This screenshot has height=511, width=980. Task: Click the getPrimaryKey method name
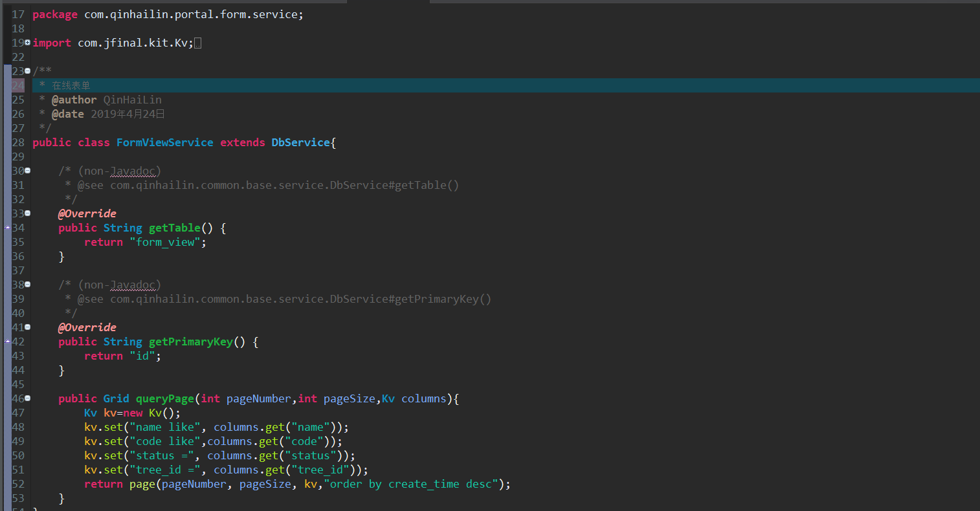point(190,342)
